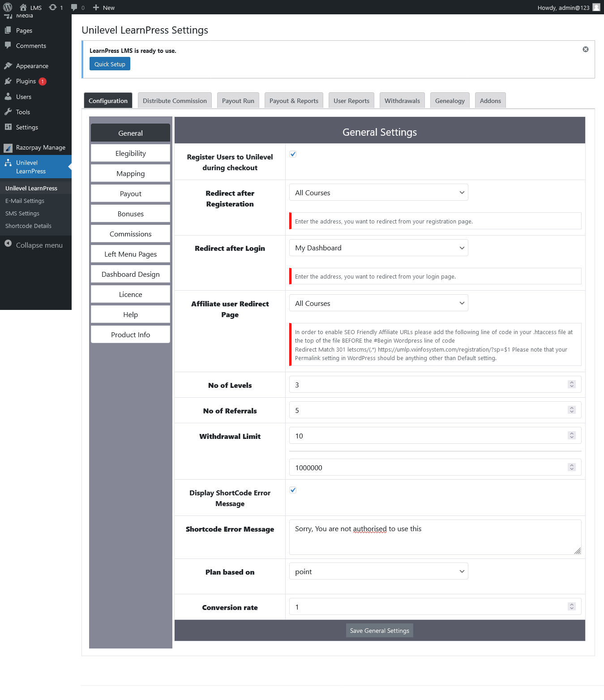604x700 pixels.
Task: Open the Dashboard Design settings section
Action: click(130, 274)
